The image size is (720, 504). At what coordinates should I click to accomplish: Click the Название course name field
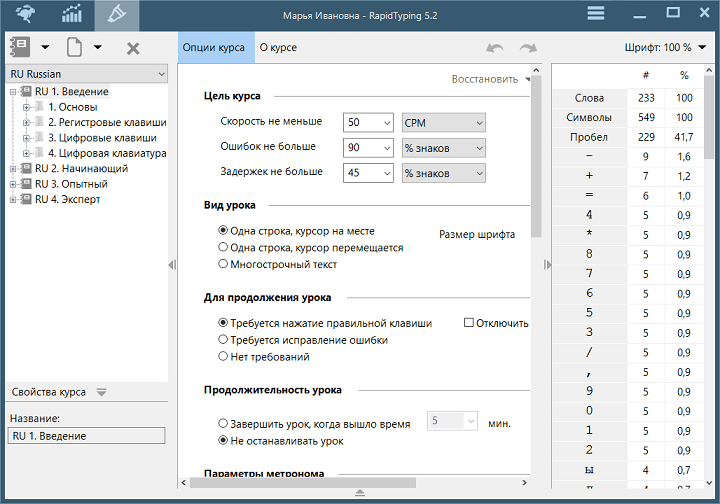pyautogui.click(x=86, y=436)
